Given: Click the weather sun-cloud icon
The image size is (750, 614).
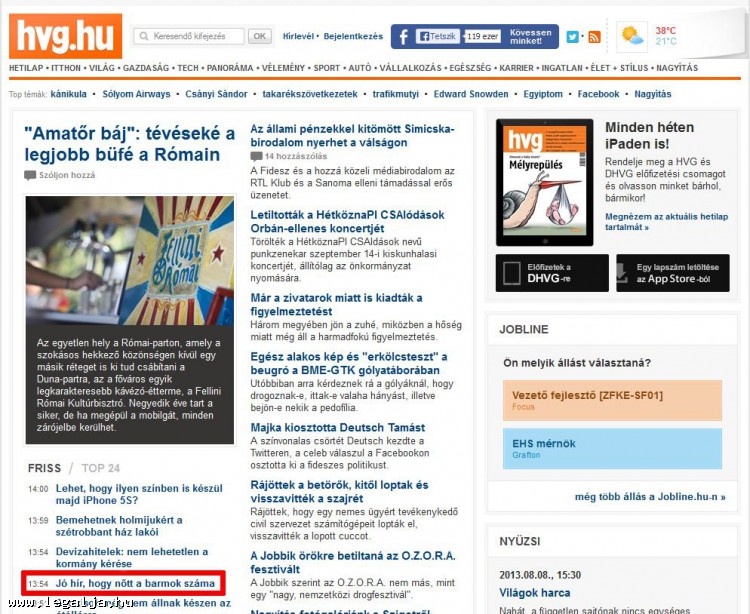Looking at the screenshot, I should 632,37.
